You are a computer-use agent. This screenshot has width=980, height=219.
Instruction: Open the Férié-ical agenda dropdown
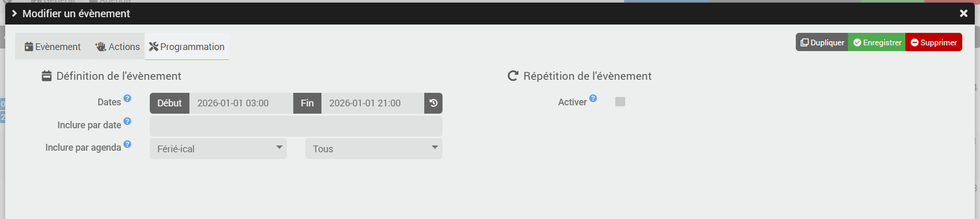(x=218, y=149)
